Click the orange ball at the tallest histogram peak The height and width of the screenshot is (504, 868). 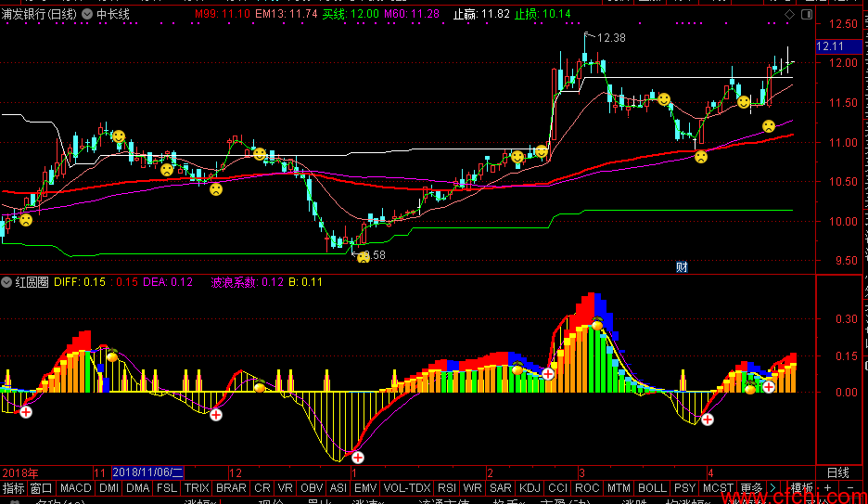click(597, 325)
